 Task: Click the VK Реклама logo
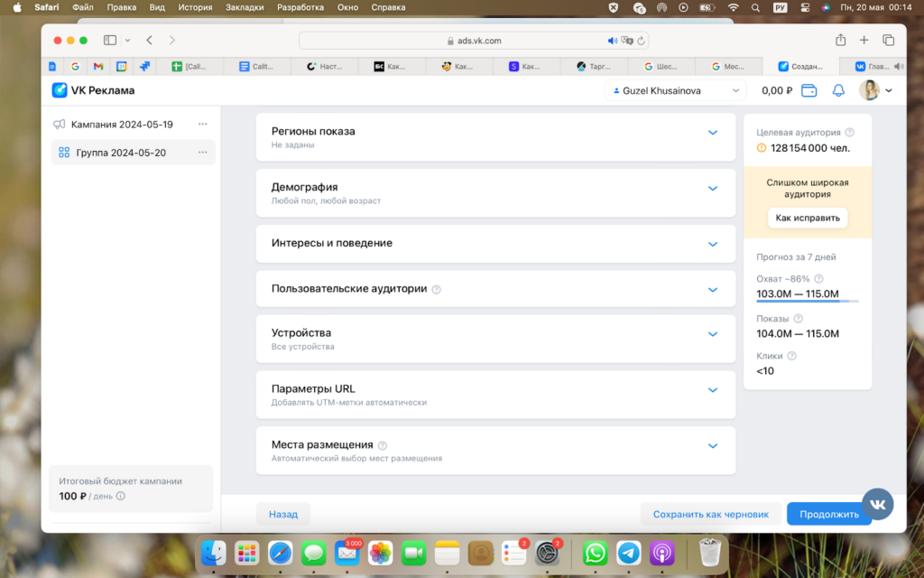pyautogui.click(x=93, y=90)
